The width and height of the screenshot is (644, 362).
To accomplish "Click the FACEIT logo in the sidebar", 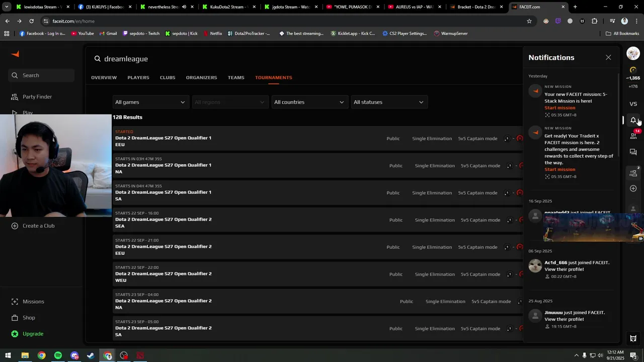I will 15,54.
